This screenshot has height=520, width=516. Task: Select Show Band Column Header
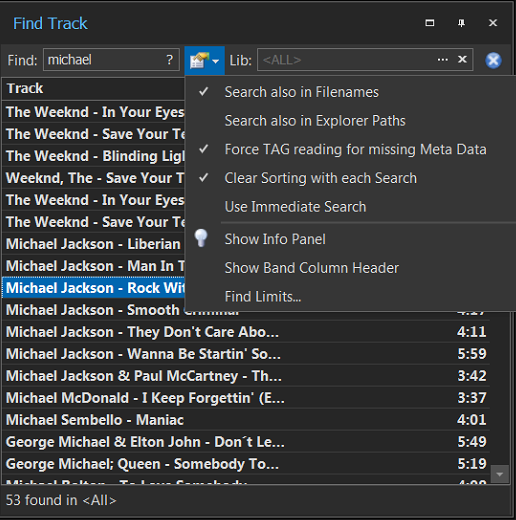(x=350, y=268)
